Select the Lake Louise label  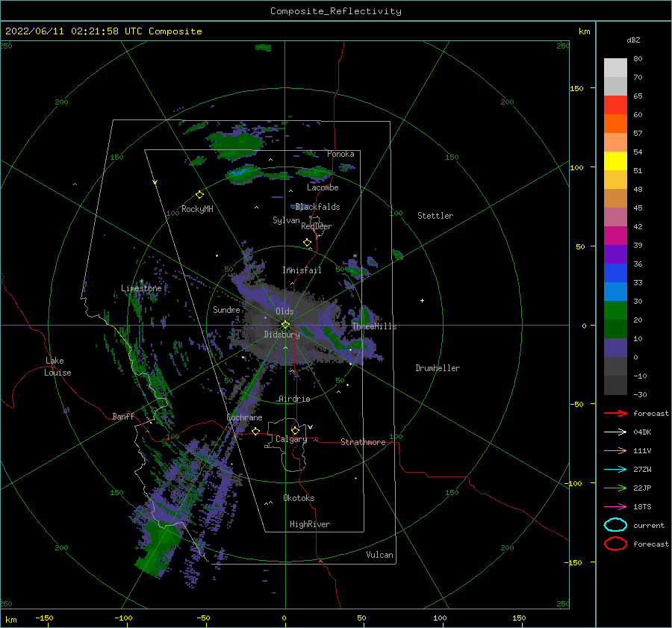point(57,367)
